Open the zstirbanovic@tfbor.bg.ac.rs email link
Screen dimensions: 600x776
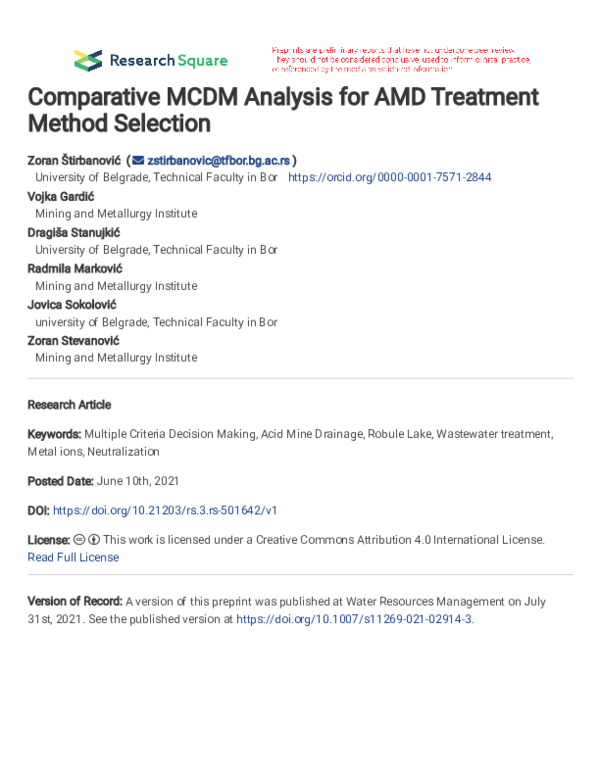(218, 160)
